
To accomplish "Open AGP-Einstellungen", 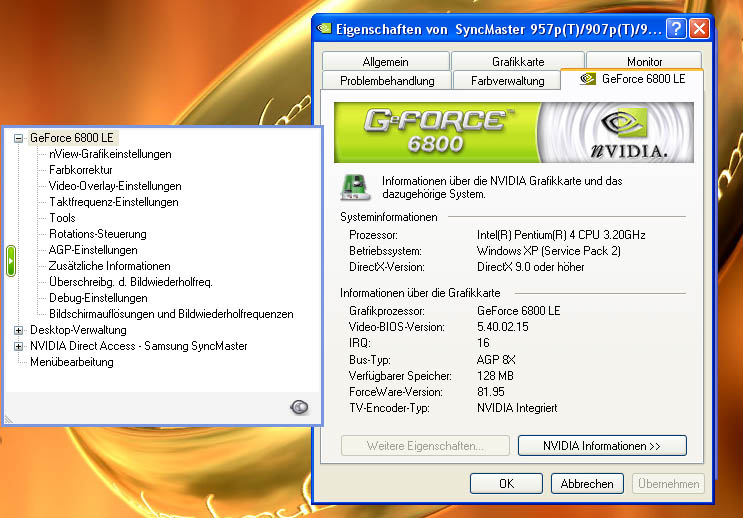I will (x=93, y=250).
